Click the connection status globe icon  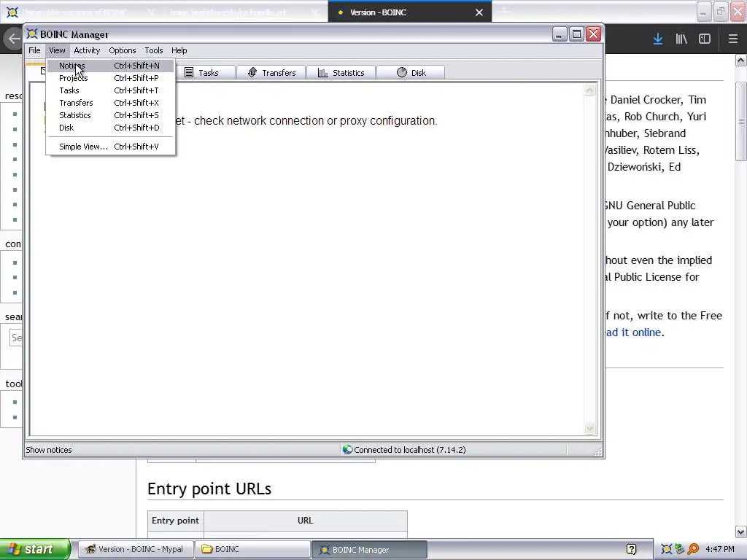point(347,449)
